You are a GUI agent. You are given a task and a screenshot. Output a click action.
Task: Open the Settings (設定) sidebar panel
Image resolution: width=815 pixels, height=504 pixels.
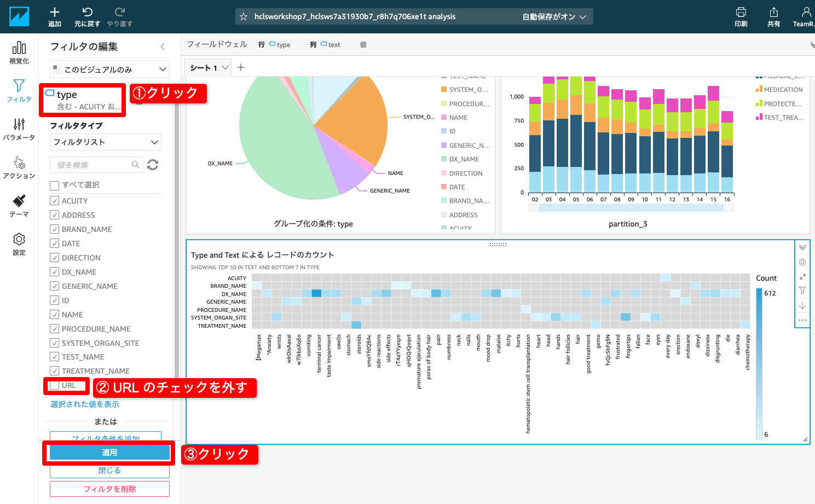(x=19, y=244)
